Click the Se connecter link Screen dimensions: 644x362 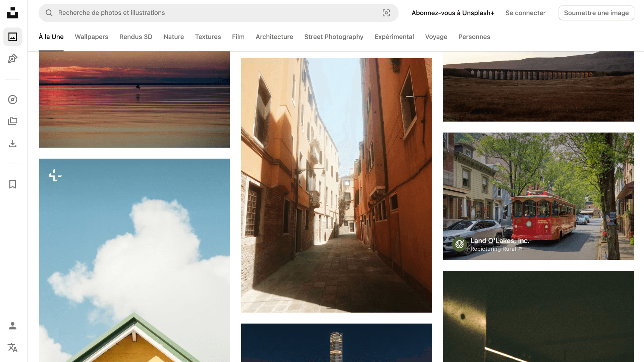[x=525, y=13]
